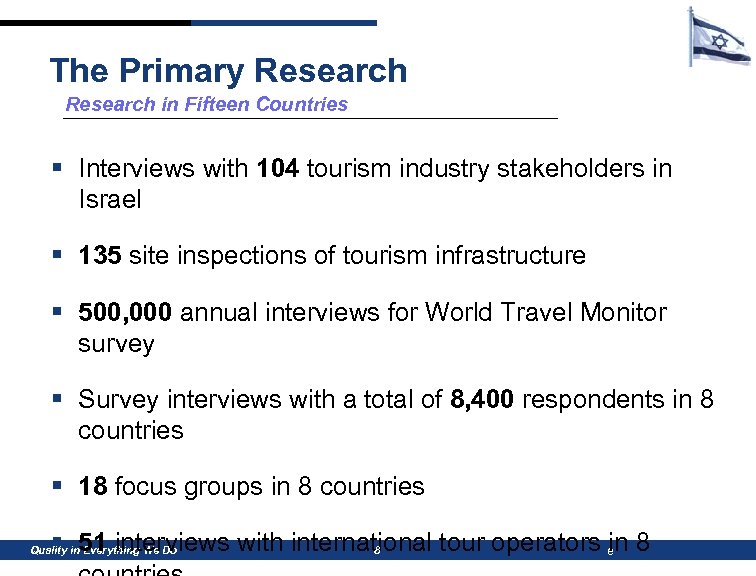Select the '500,000 annual interviews' bullet
The width and height of the screenshot is (756, 576).
pyautogui.click(x=372, y=327)
